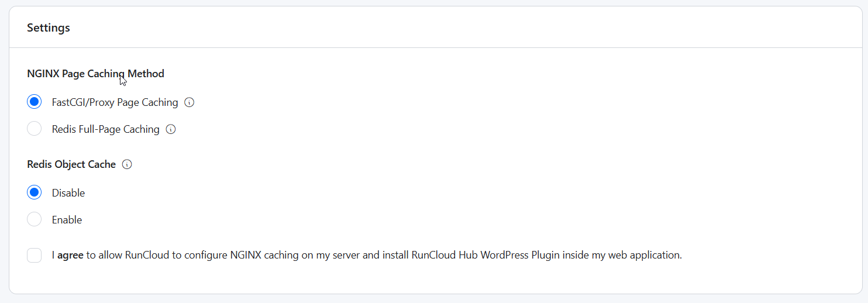This screenshot has height=303, width=868.
Task: Show info icon beside Redis Full-Page Caching
Action: pyautogui.click(x=171, y=129)
